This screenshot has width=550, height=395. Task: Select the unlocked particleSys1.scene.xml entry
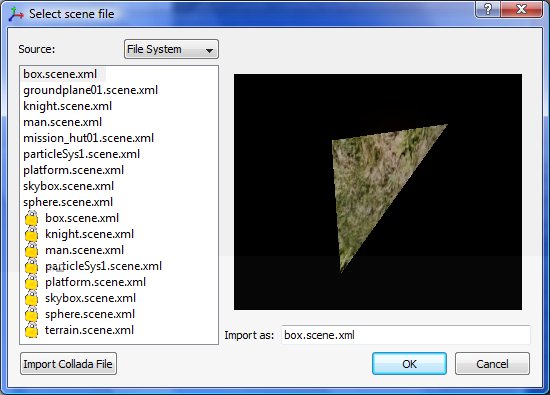tap(81, 154)
